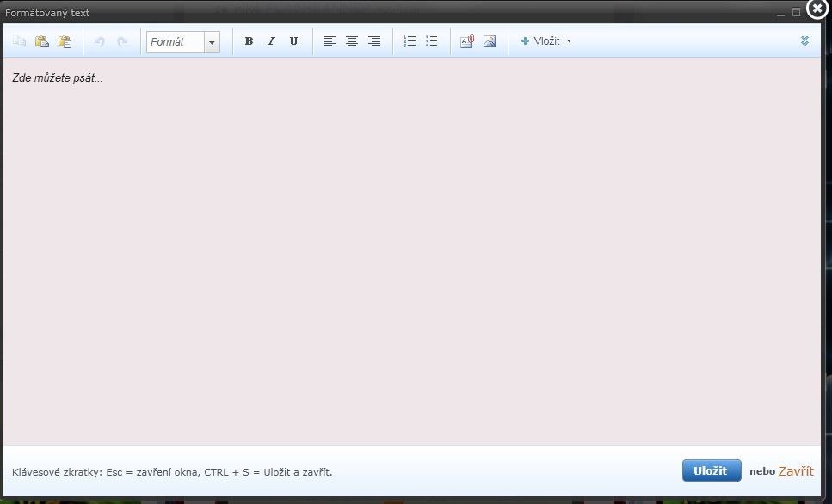
Task: Click the insert image icon
Action: click(x=490, y=41)
